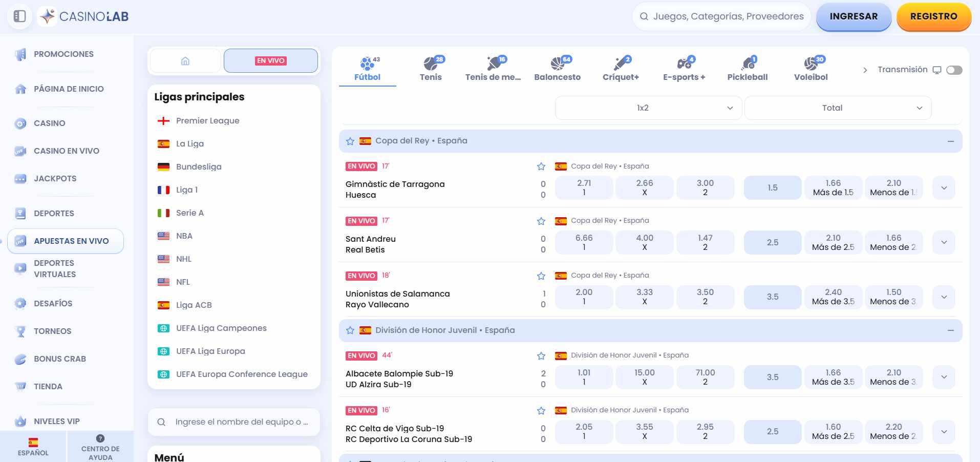
Task: Open Centro de Ayuda help icon
Action: [x=100, y=438]
